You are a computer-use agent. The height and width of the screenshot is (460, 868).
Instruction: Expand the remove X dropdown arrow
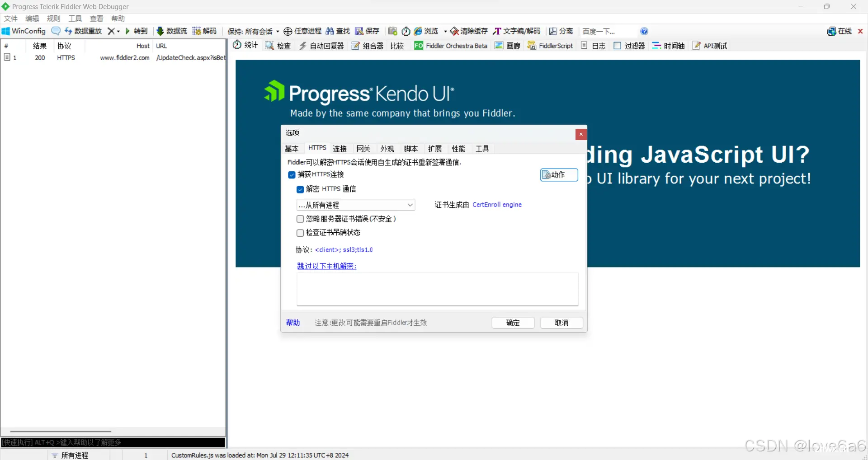(118, 31)
